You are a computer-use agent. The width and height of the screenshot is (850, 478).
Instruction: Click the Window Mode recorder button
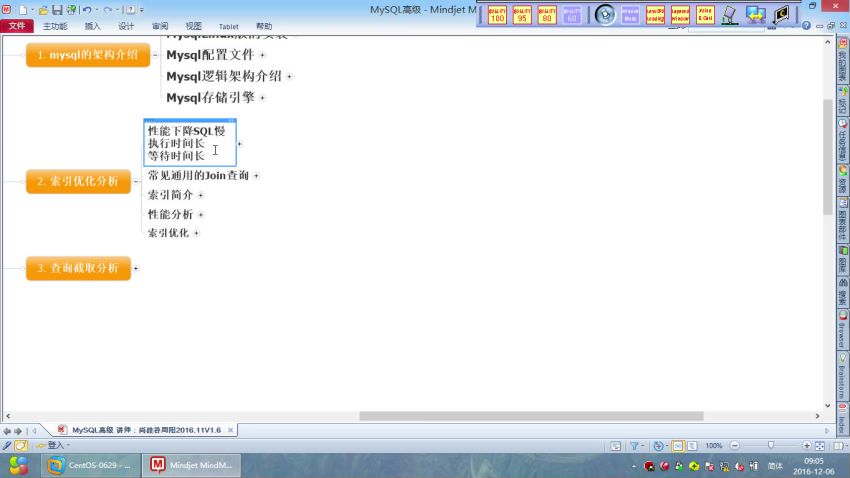coord(630,15)
